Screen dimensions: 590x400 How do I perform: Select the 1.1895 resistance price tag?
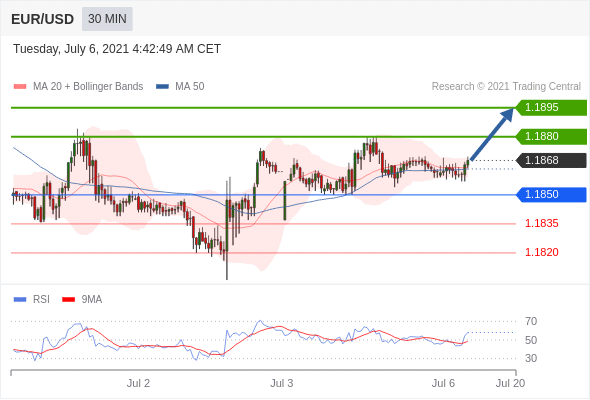pos(551,108)
